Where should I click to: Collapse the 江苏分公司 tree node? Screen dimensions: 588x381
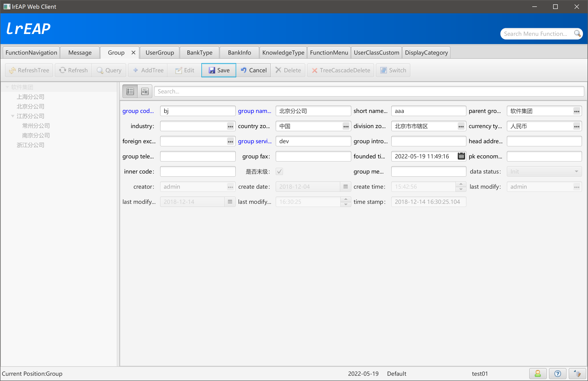coord(13,116)
